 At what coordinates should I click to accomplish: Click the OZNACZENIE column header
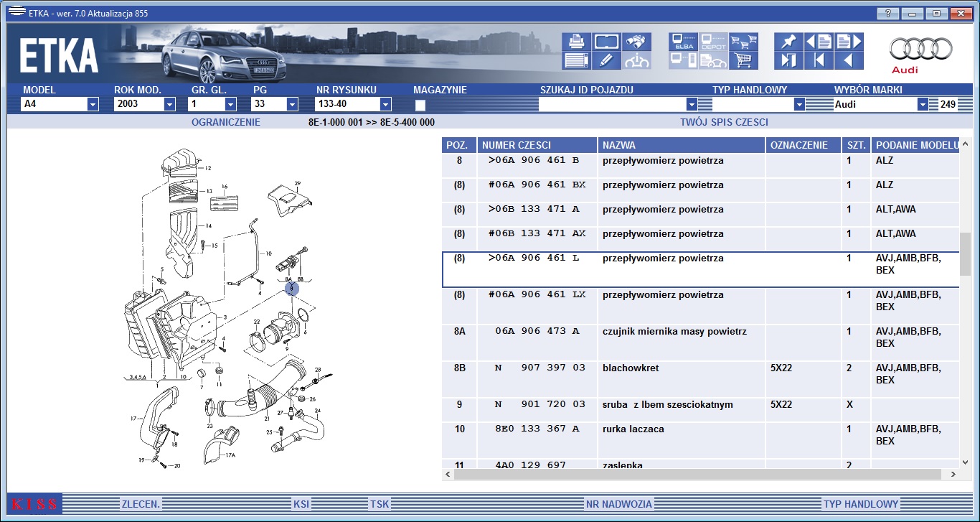point(804,145)
